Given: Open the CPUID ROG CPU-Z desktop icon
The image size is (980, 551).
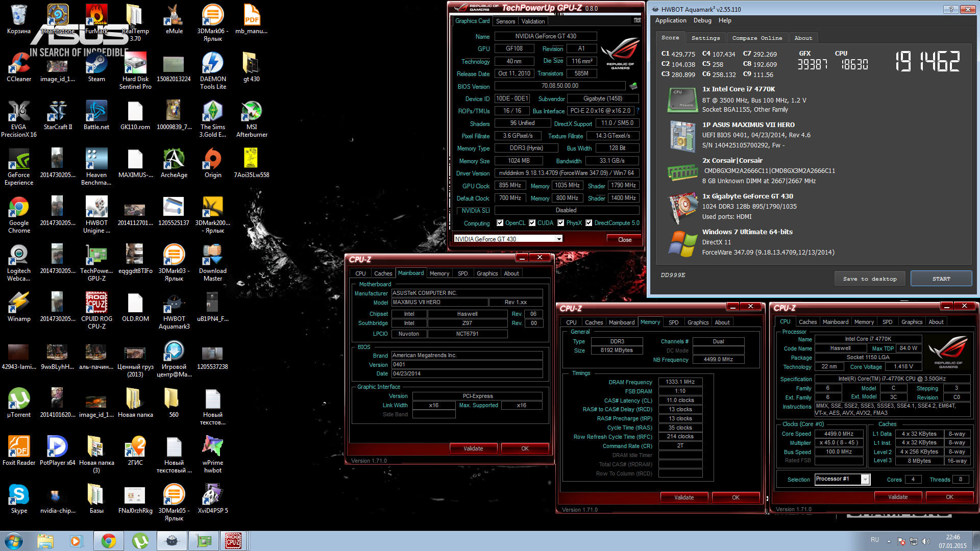Looking at the screenshot, I should tap(96, 311).
